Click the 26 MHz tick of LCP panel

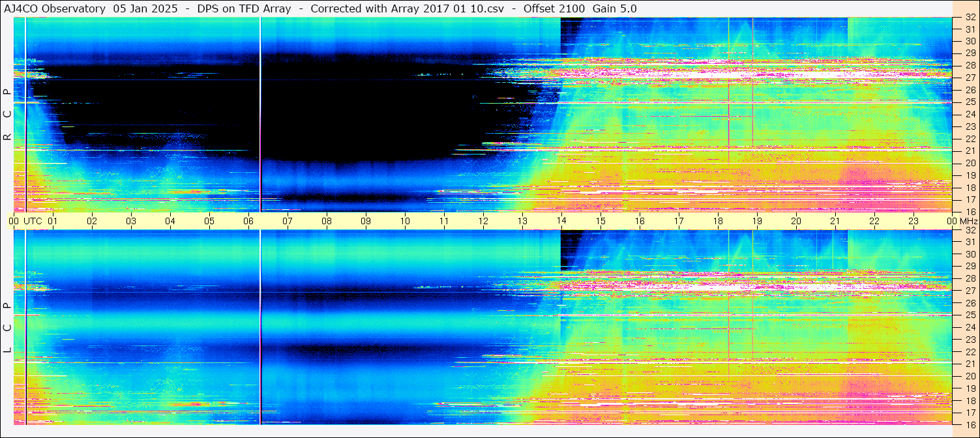click(970, 303)
